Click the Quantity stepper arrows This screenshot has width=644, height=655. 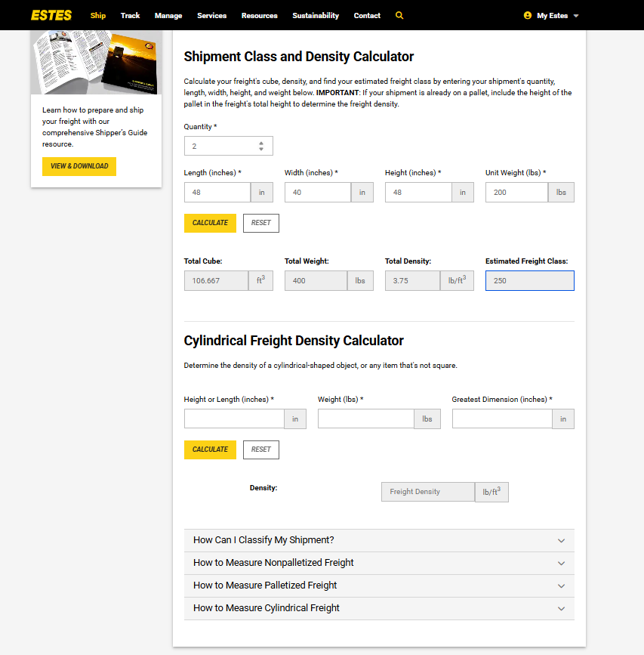pyautogui.click(x=261, y=147)
